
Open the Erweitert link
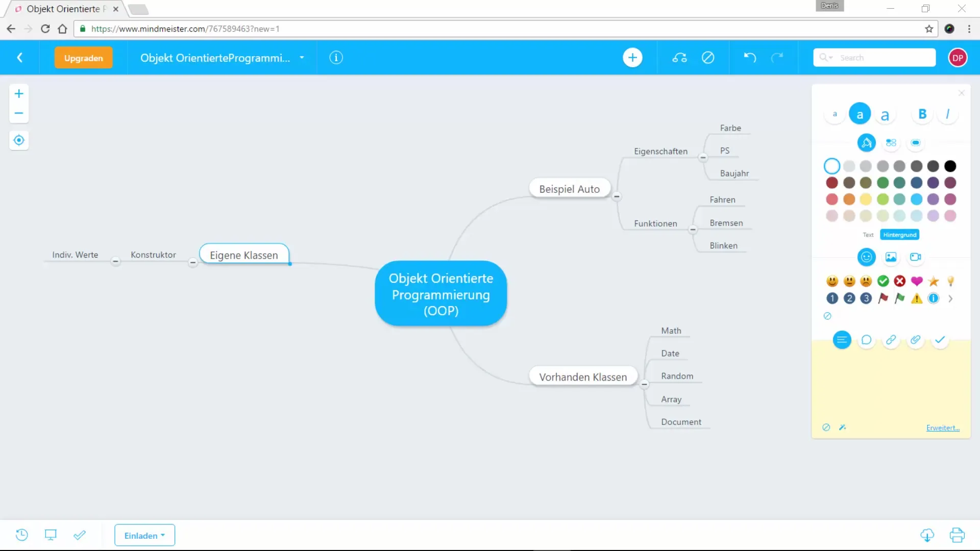(x=943, y=428)
